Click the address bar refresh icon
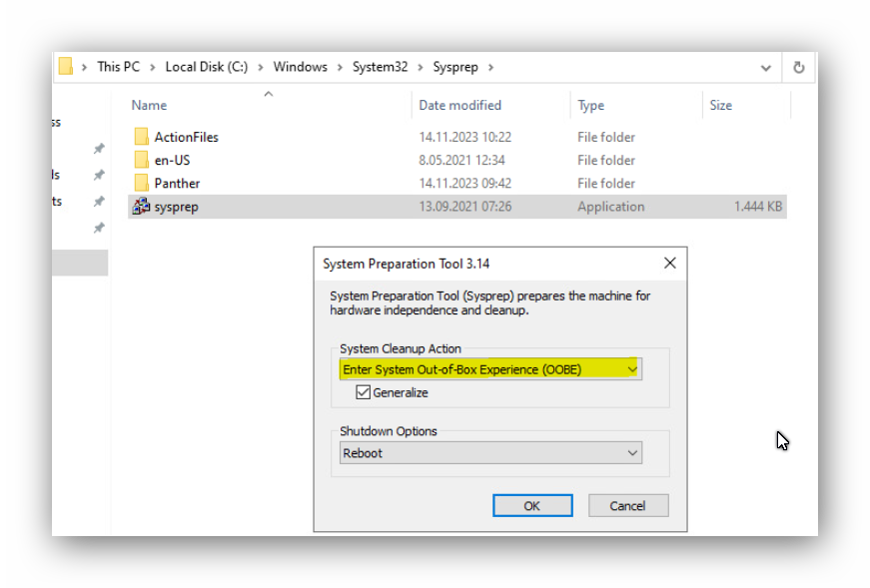Viewport: 870px width, 588px height. (x=798, y=68)
